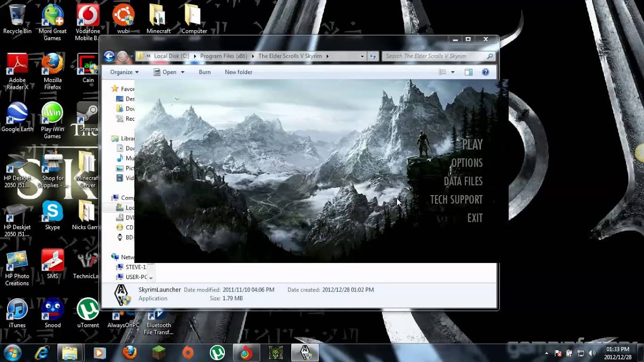Open Shop for Supplies desktop icon
Viewport: 644px width, 362px height.
coord(52,170)
